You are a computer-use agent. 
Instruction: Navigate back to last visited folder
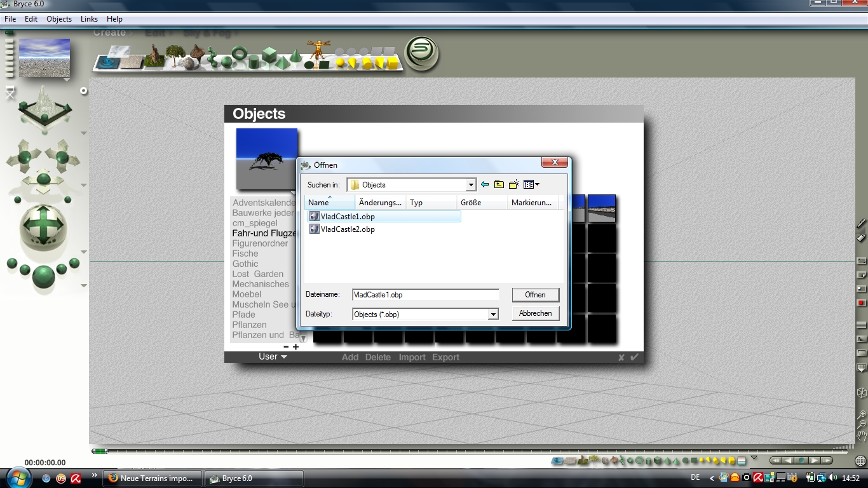click(x=485, y=185)
